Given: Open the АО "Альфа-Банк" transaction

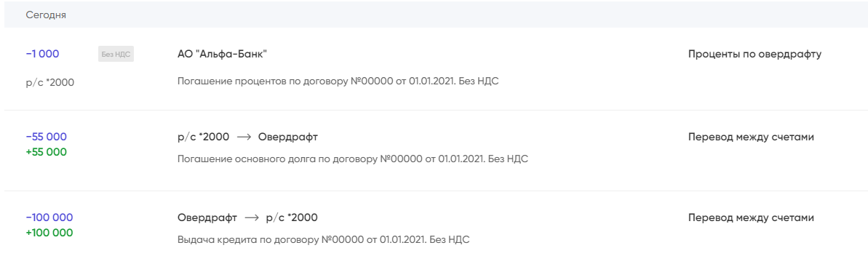Looking at the screenshot, I should tap(223, 55).
